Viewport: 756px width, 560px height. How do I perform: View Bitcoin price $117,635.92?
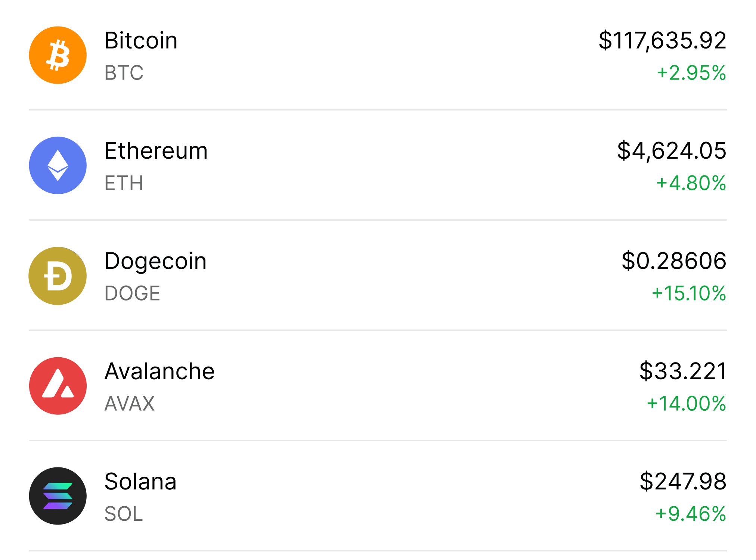pos(662,40)
